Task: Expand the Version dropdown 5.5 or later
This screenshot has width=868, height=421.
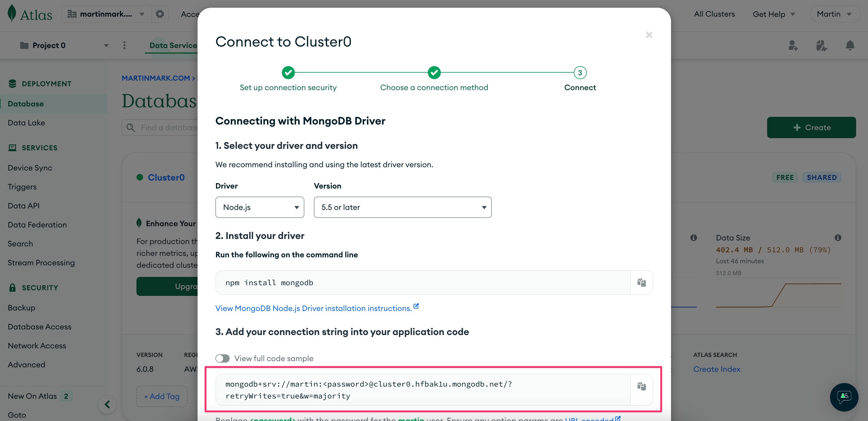Action: 402,207
